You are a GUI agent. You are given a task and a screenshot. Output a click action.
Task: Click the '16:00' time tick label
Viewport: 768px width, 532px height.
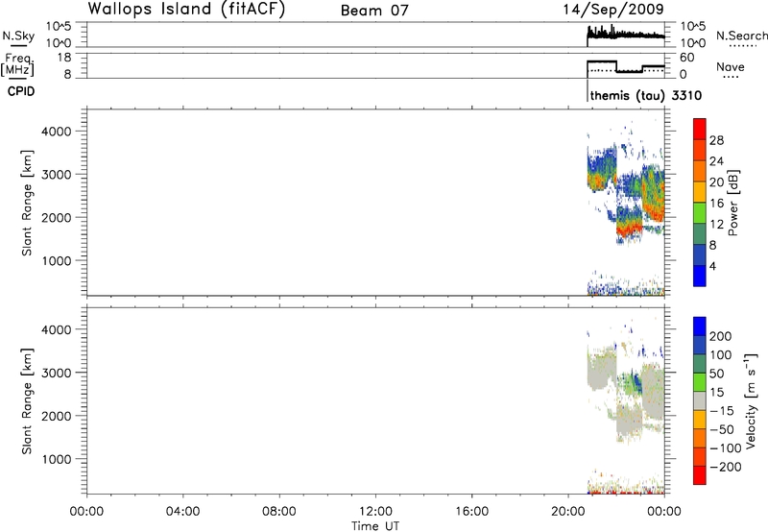(x=471, y=512)
